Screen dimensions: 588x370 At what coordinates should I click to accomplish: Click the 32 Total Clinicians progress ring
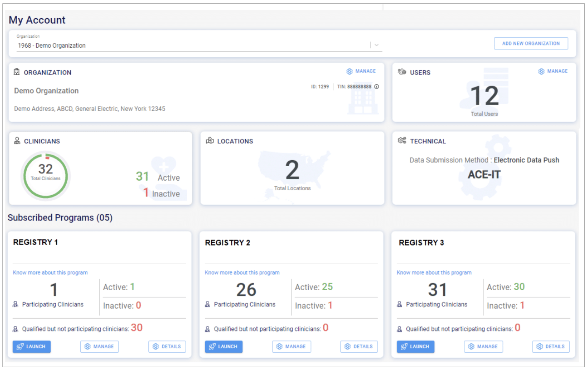click(46, 176)
